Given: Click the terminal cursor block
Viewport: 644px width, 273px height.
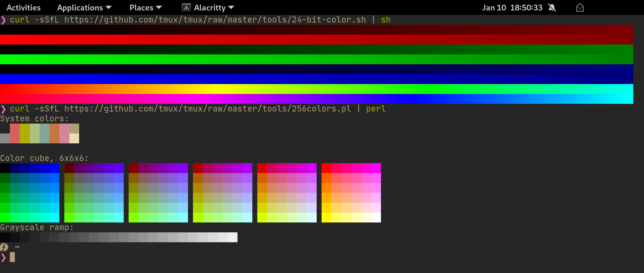Looking at the screenshot, I should pyautogui.click(x=12, y=257).
